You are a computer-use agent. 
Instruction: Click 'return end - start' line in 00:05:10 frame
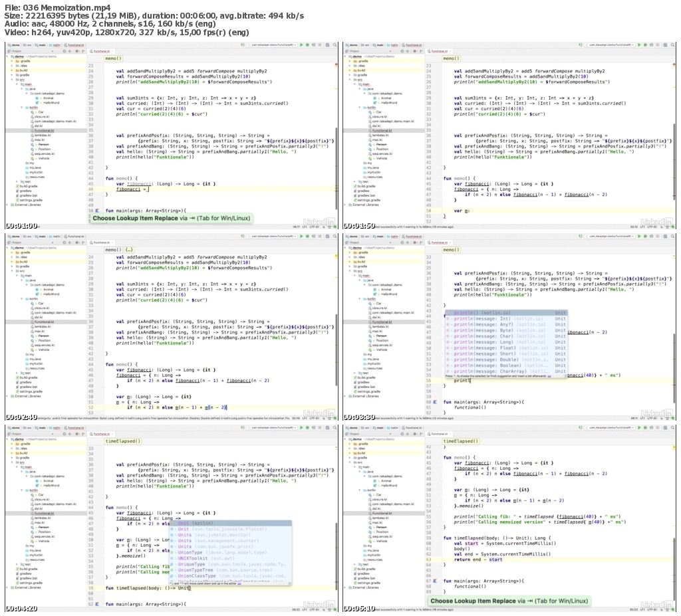tap(478, 560)
